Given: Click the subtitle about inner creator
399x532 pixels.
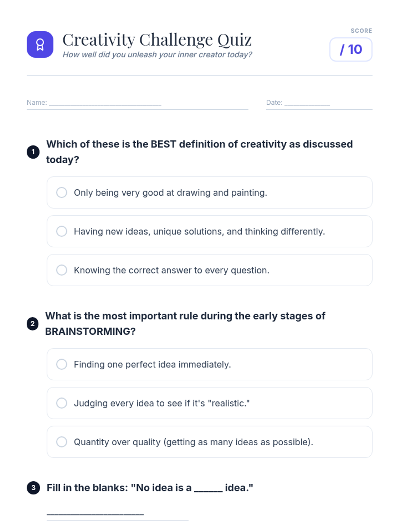Looking at the screenshot, I should tap(157, 55).
